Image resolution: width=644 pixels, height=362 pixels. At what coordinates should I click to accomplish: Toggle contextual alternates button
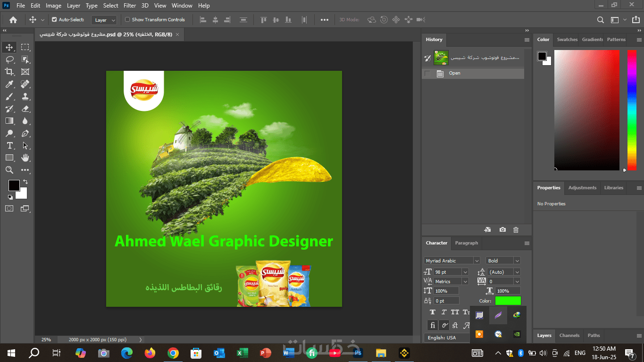444,325
